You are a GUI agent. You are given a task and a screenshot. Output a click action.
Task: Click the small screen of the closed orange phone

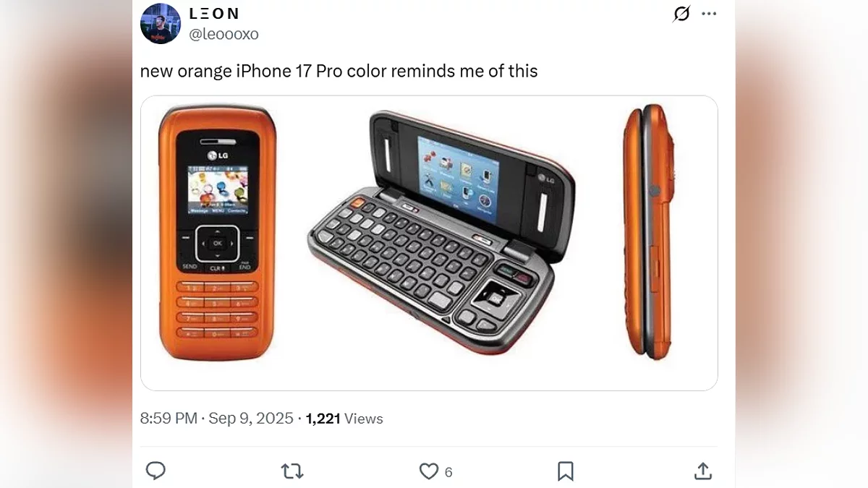(x=218, y=191)
